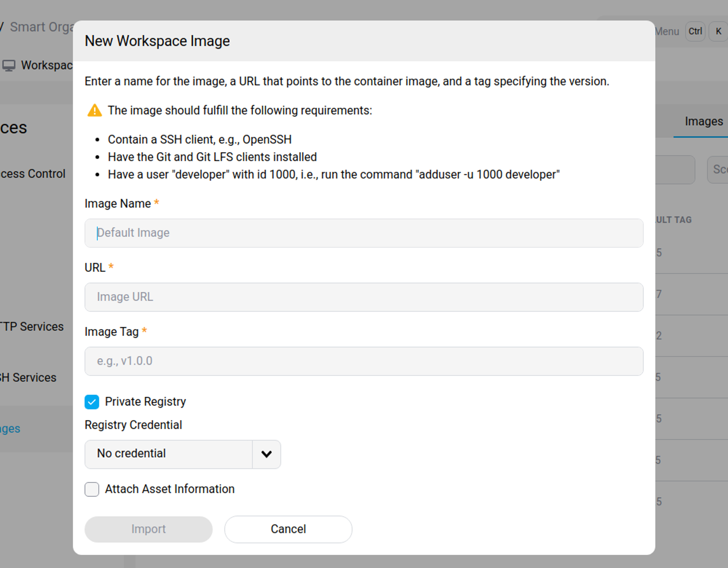Click the Import button
Viewport: 728px width, 568px height.
(148, 529)
